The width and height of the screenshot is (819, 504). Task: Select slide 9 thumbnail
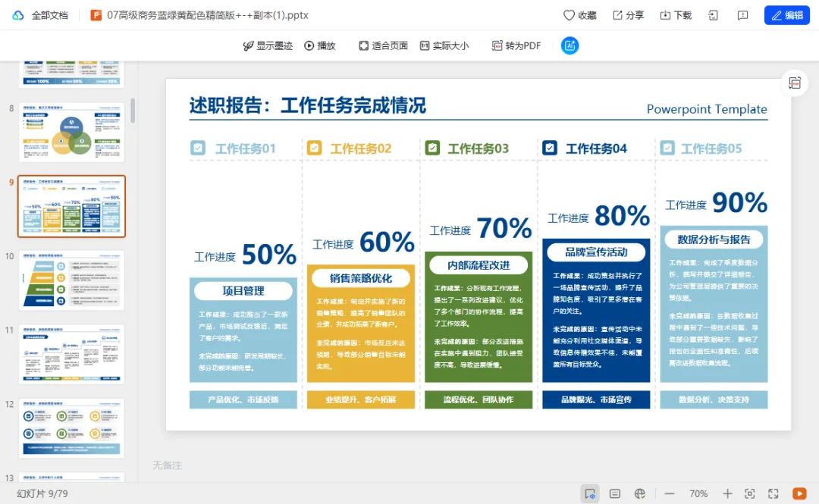(x=72, y=206)
